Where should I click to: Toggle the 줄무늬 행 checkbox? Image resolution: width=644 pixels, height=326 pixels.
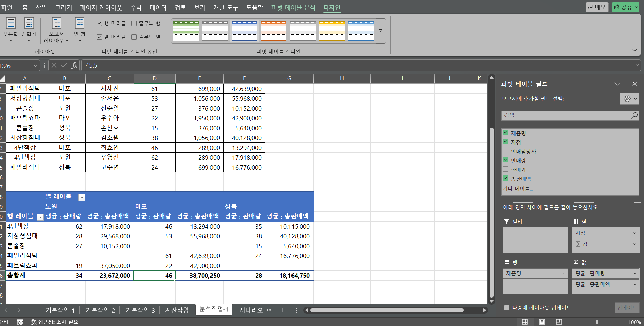pyautogui.click(x=134, y=23)
